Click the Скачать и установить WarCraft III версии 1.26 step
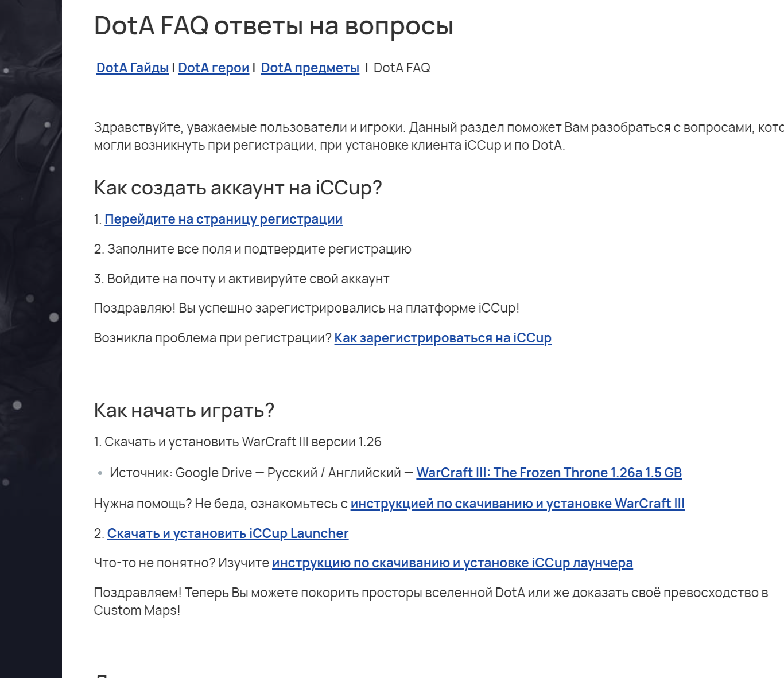Viewport: 784px width, 678px height. click(x=238, y=442)
